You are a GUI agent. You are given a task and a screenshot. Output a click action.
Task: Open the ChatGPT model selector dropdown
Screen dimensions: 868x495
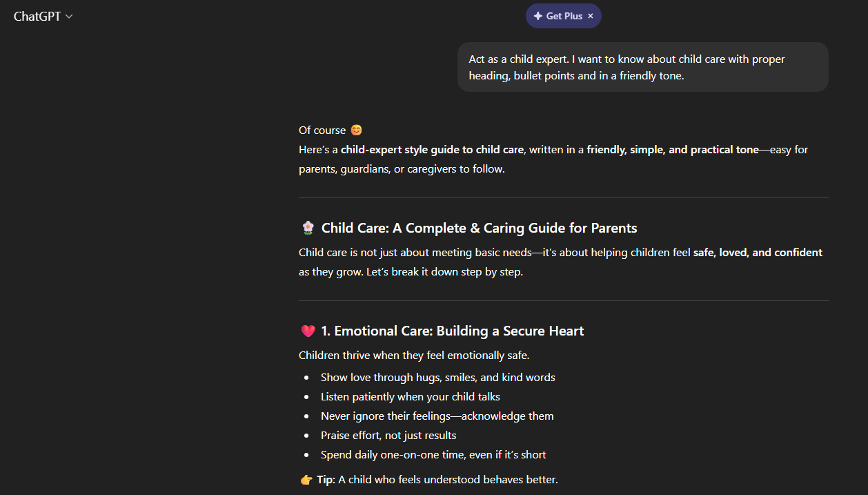(x=43, y=16)
